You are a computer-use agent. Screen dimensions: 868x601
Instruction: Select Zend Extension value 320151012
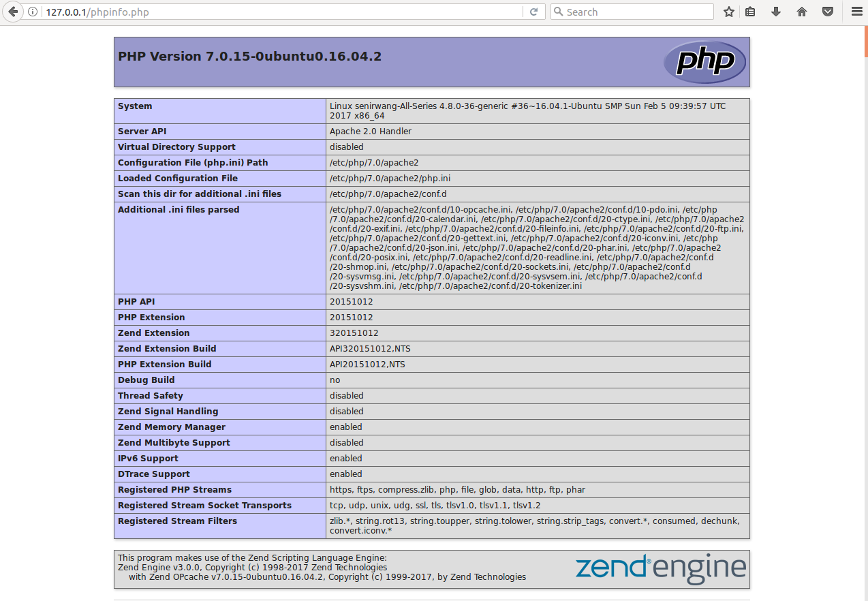(x=354, y=333)
